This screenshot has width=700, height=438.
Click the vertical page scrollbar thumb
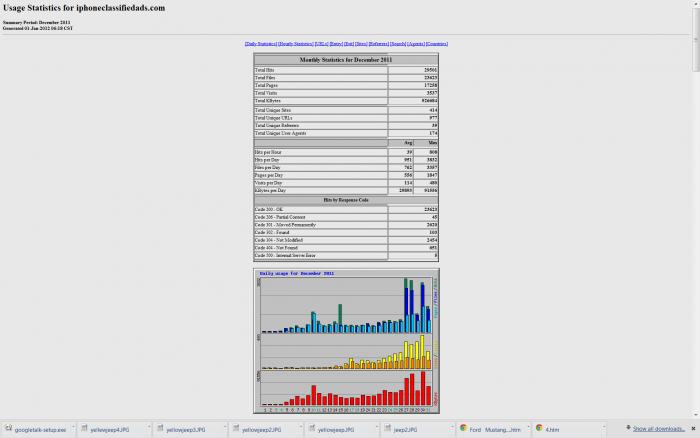click(696, 40)
